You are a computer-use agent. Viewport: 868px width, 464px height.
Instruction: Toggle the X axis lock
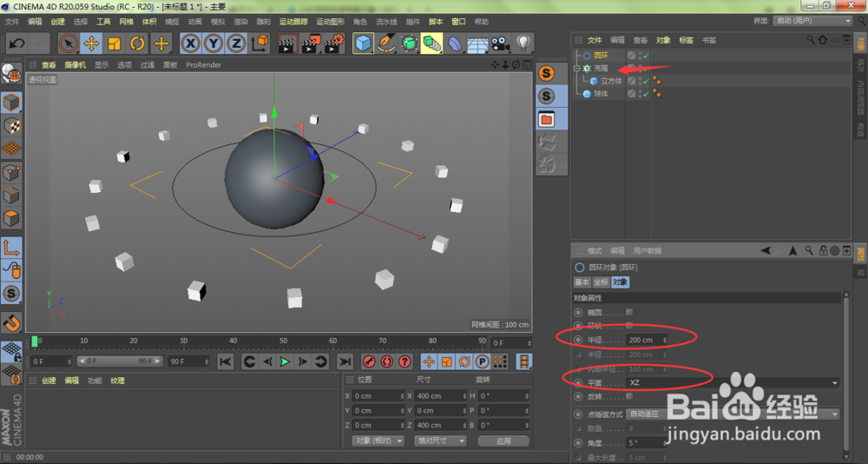coord(190,43)
